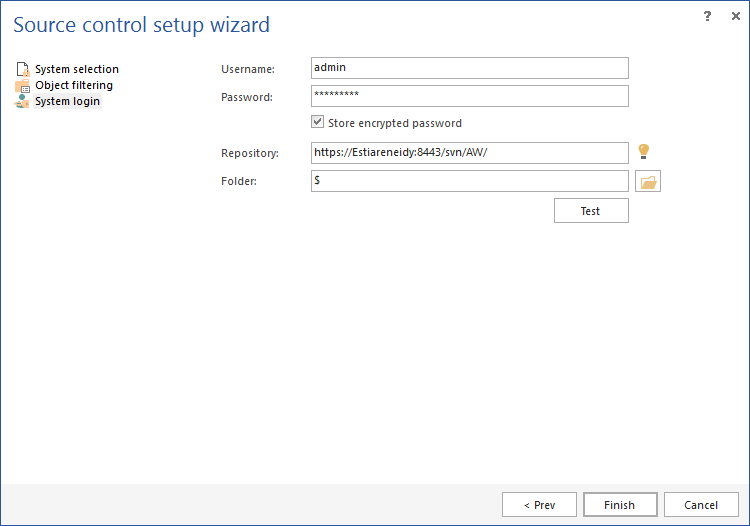The height and width of the screenshot is (526, 750).
Task: Click the Folder path field
Action: (470, 181)
